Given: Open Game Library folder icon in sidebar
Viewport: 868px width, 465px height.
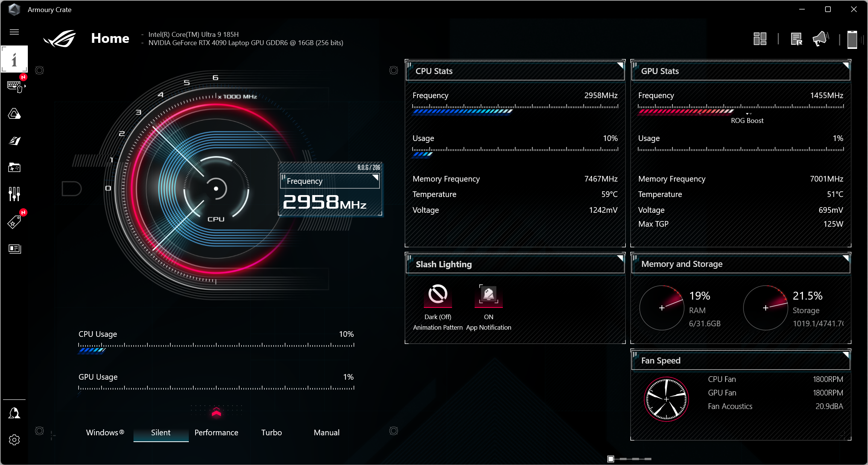Looking at the screenshot, I should 14,167.
